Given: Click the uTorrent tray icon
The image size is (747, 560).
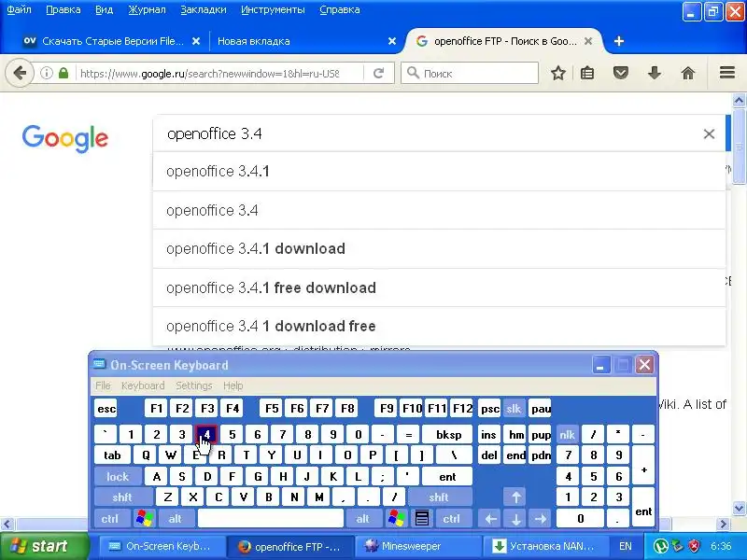Looking at the screenshot, I should pos(660,546).
